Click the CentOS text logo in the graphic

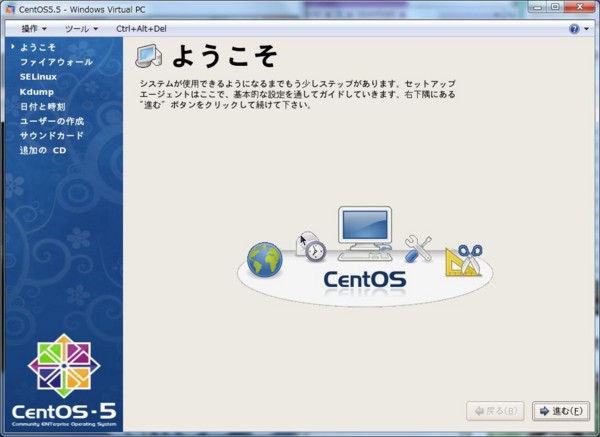(x=365, y=280)
